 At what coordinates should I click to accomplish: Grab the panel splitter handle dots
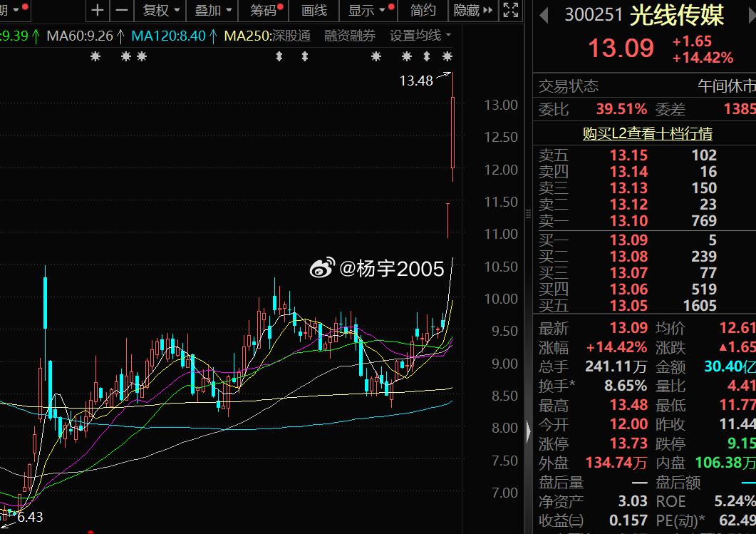[529, 214]
